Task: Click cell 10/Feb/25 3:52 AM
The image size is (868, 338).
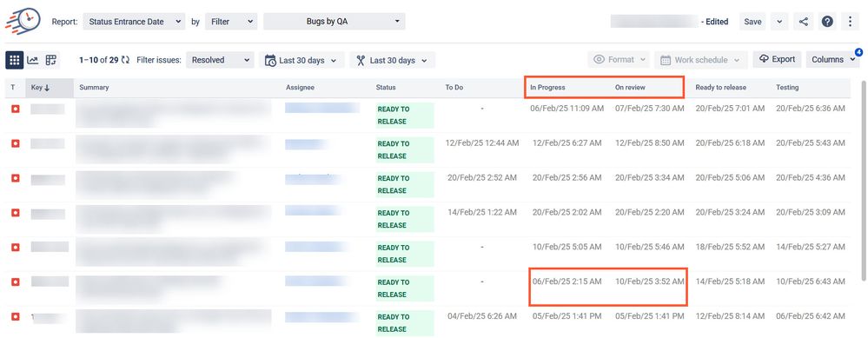Action: pos(649,281)
